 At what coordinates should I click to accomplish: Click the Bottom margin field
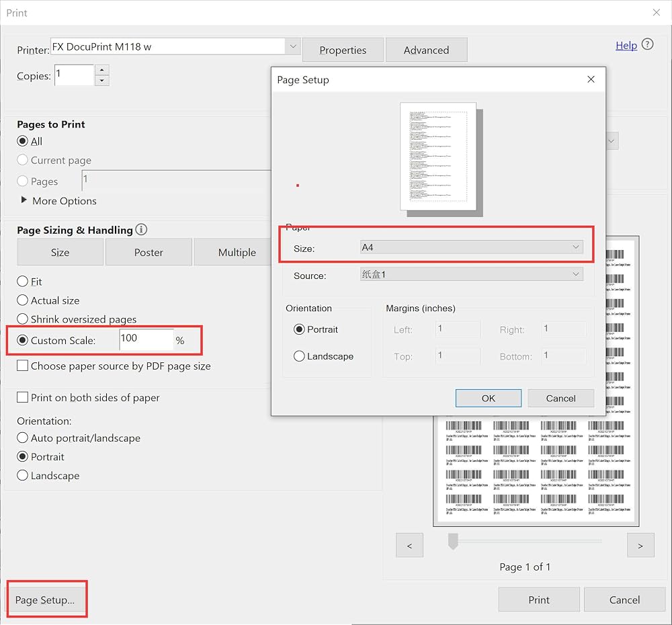[564, 356]
